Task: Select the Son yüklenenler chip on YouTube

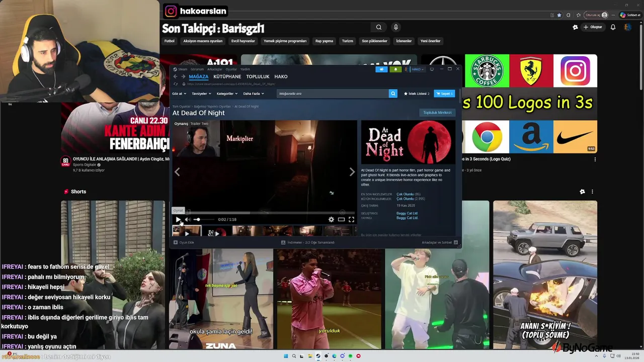Action: click(x=374, y=41)
